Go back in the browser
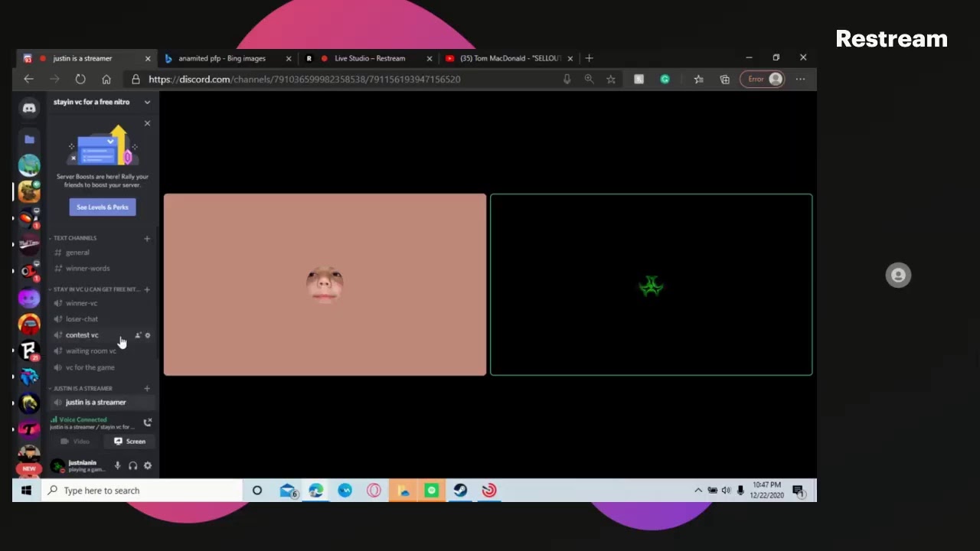Screen dimensions: 980x551 [x=28, y=79]
